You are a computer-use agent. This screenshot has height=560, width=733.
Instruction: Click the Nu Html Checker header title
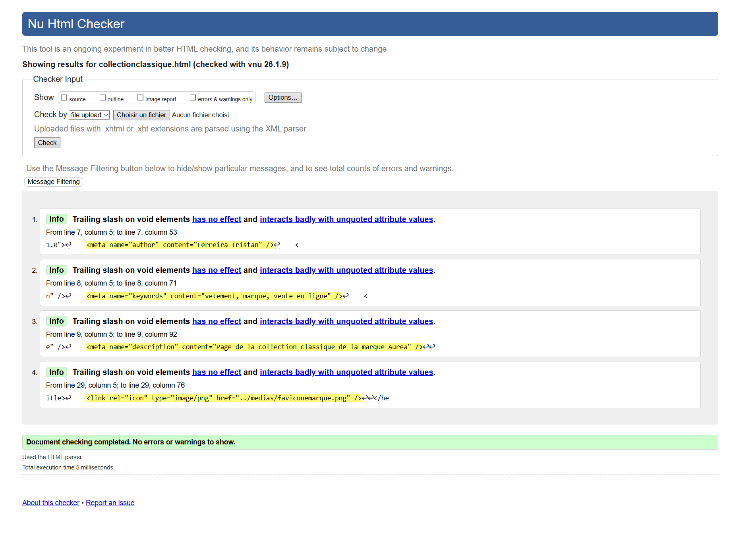pos(76,24)
